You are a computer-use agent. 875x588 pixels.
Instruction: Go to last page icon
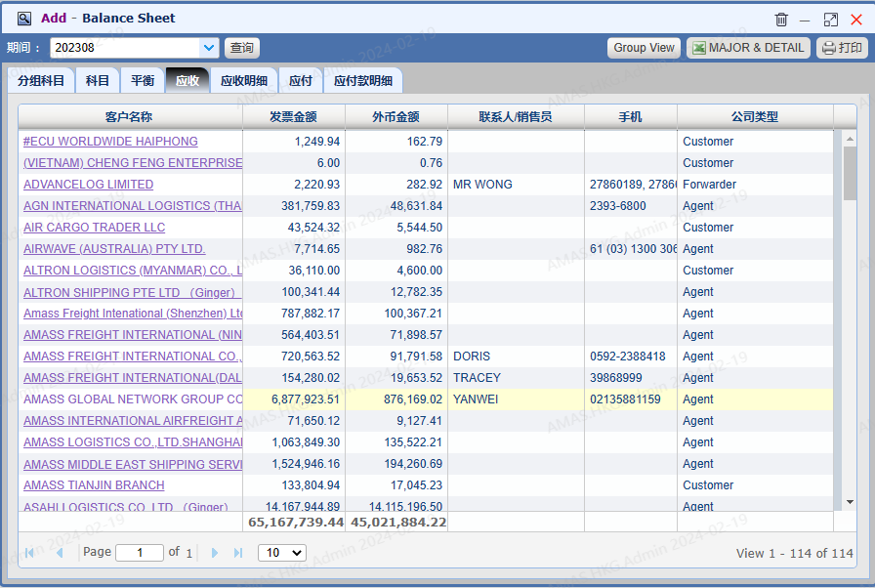pos(238,552)
